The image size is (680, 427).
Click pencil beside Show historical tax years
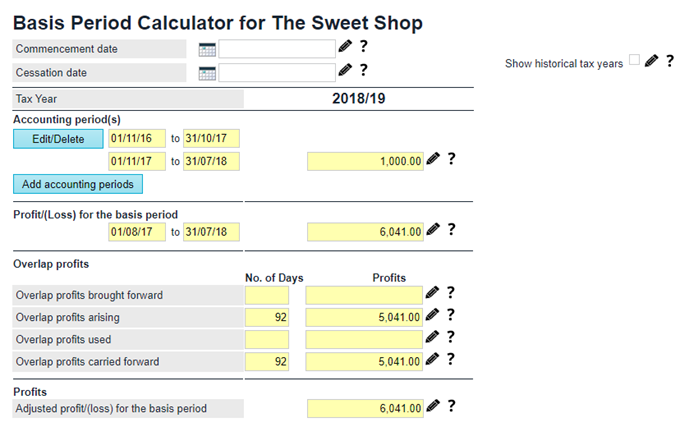(x=651, y=61)
